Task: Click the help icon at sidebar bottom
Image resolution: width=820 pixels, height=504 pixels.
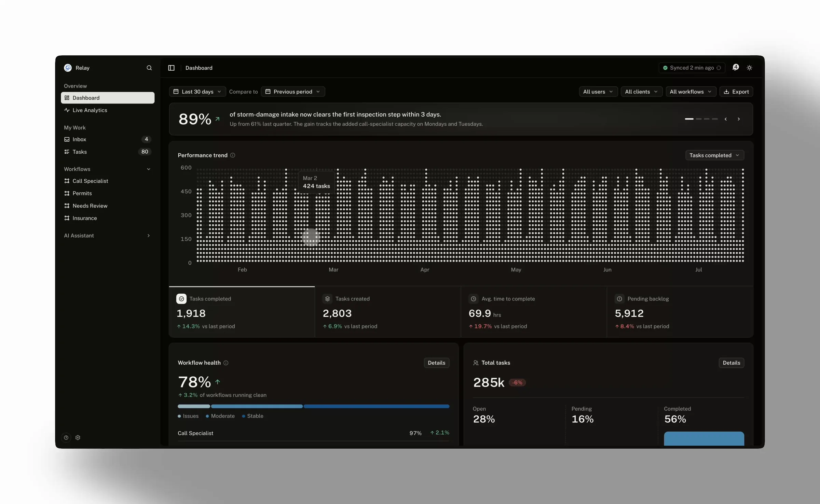Action: click(66, 437)
